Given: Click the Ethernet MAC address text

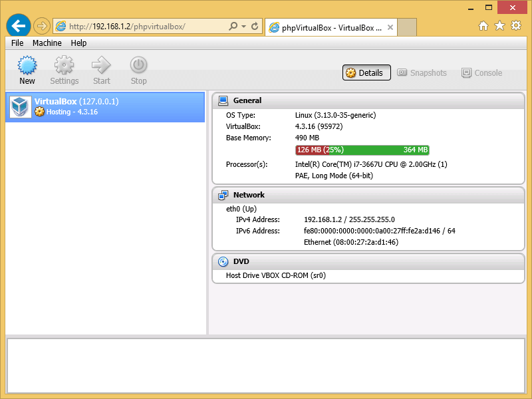Looking at the screenshot, I should pos(351,242).
